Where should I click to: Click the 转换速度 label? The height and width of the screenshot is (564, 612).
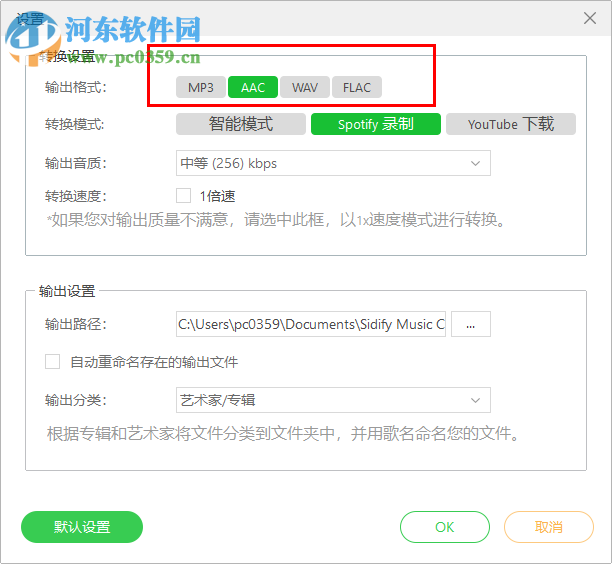click(76, 196)
